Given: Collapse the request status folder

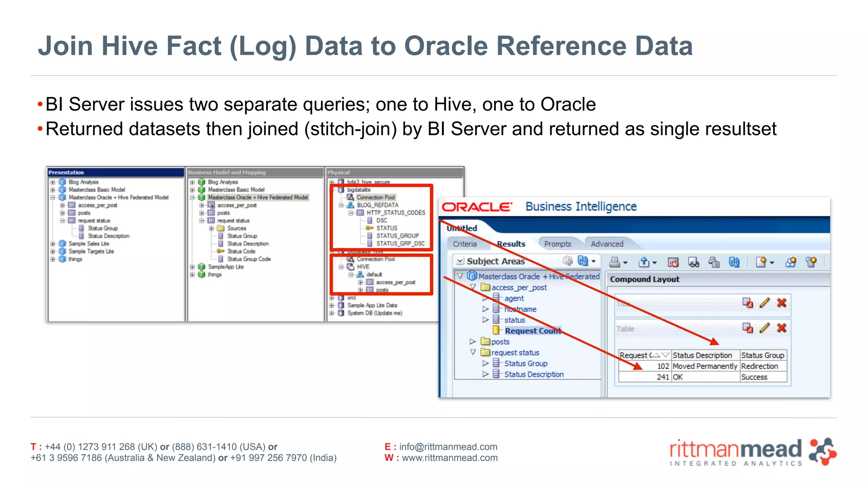Looking at the screenshot, I should tap(473, 352).
